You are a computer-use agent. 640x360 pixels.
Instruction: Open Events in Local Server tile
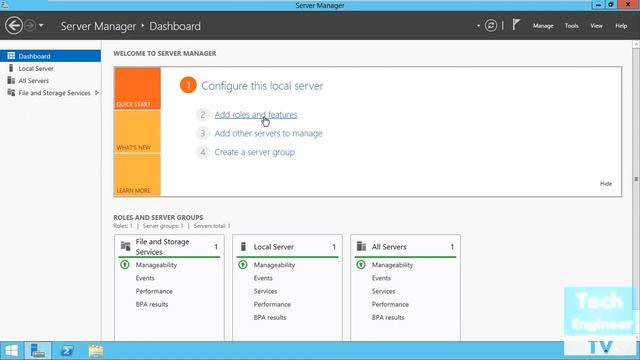point(263,278)
